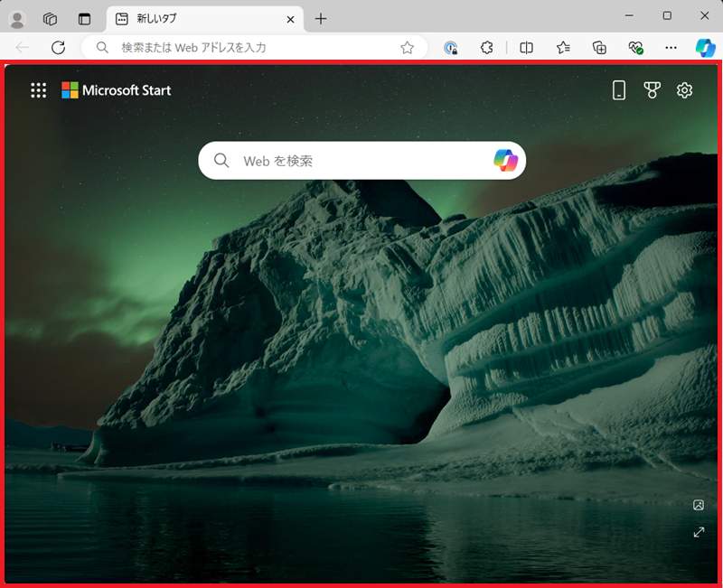This screenshot has width=723, height=588.
Task: Open the collections panel
Action: pyautogui.click(x=599, y=48)
